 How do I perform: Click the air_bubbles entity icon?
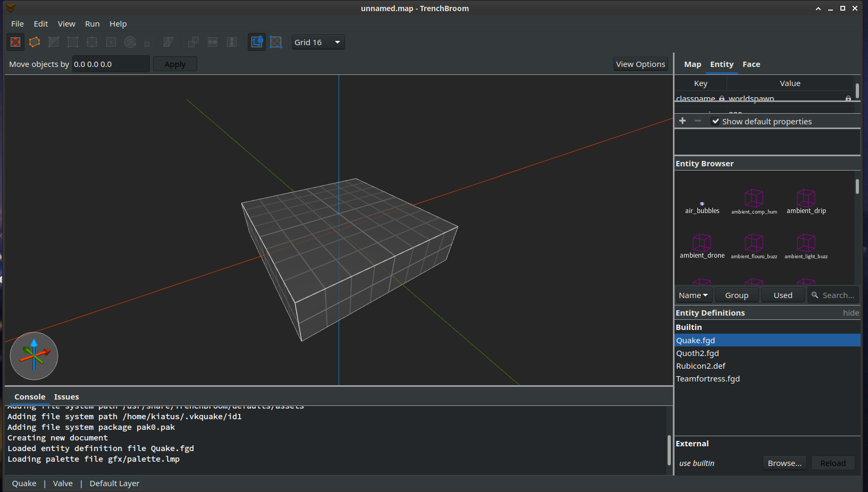[702, 203]
